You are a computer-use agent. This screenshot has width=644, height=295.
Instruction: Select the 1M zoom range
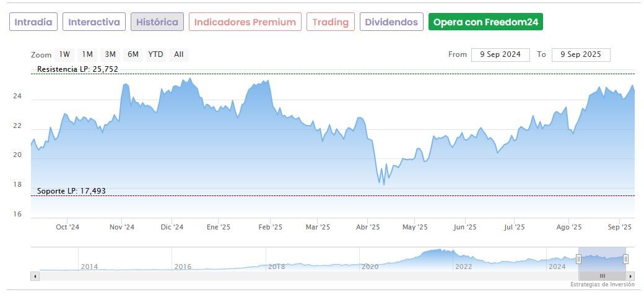pos(87,54)
